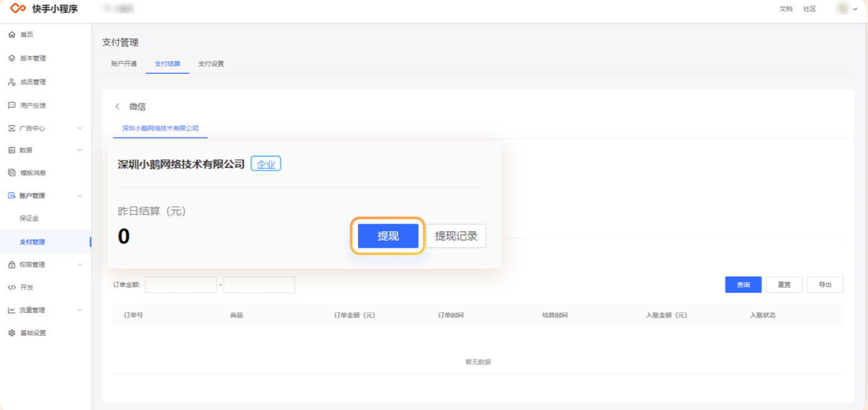Viewport: 868px width, 410px height.
Task: Expand the 数据 sidebar section
Action: 80,150
